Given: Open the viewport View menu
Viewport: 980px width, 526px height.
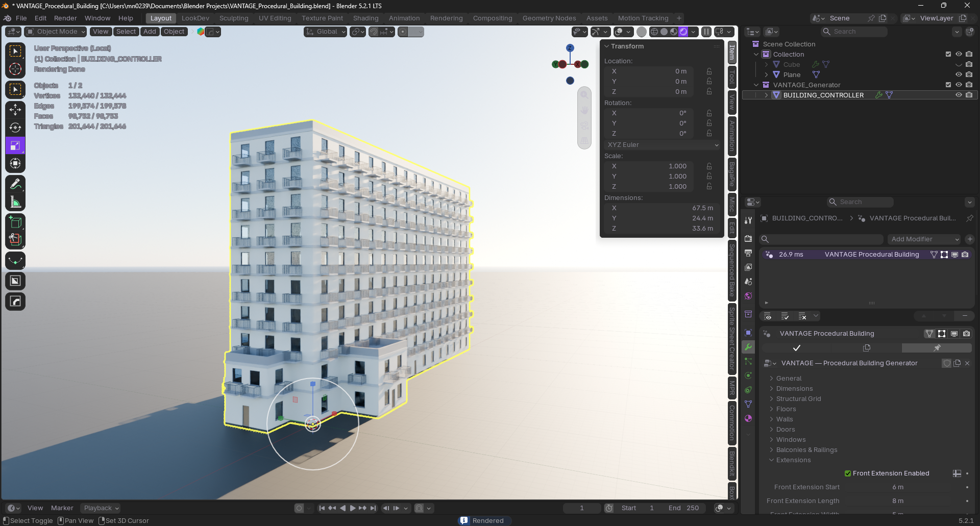Looking at the screenshot, I should 101,32.
